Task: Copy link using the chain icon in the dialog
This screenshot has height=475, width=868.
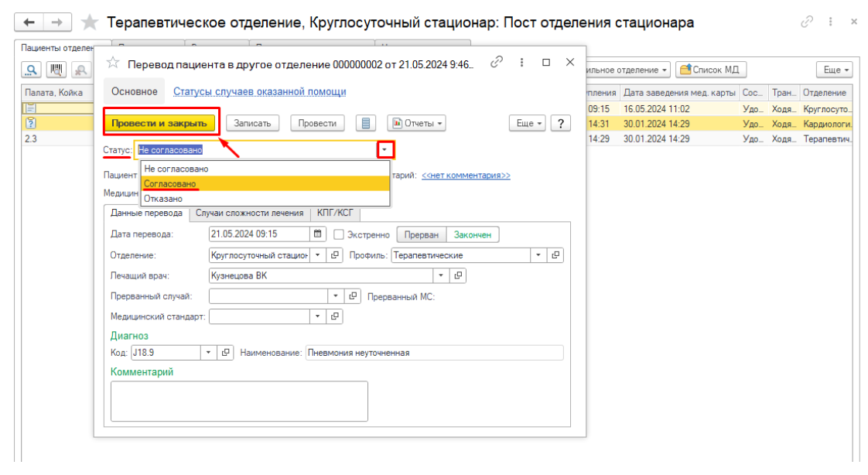Action: [x=497, y=62]
